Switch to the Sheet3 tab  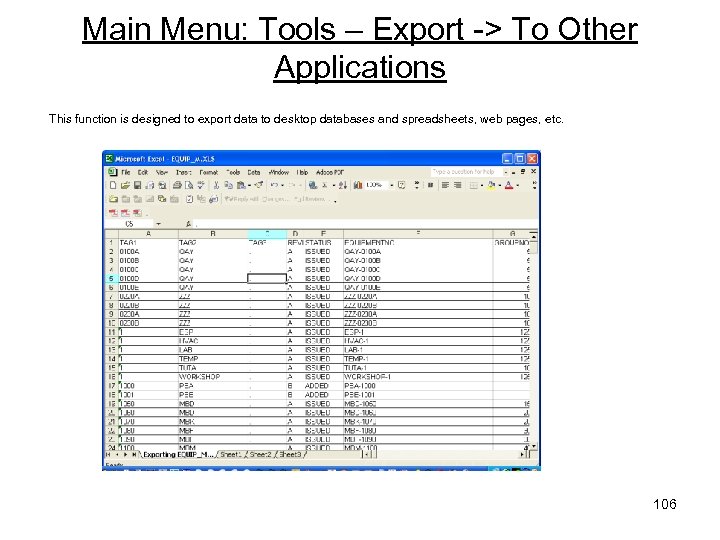point(290,455)
